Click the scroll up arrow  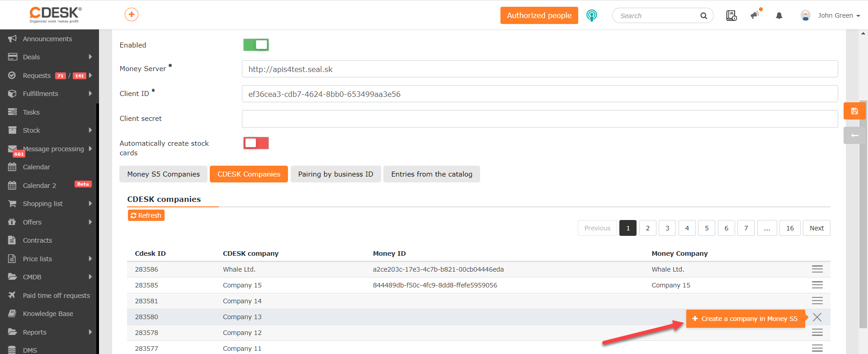(863, 33)
